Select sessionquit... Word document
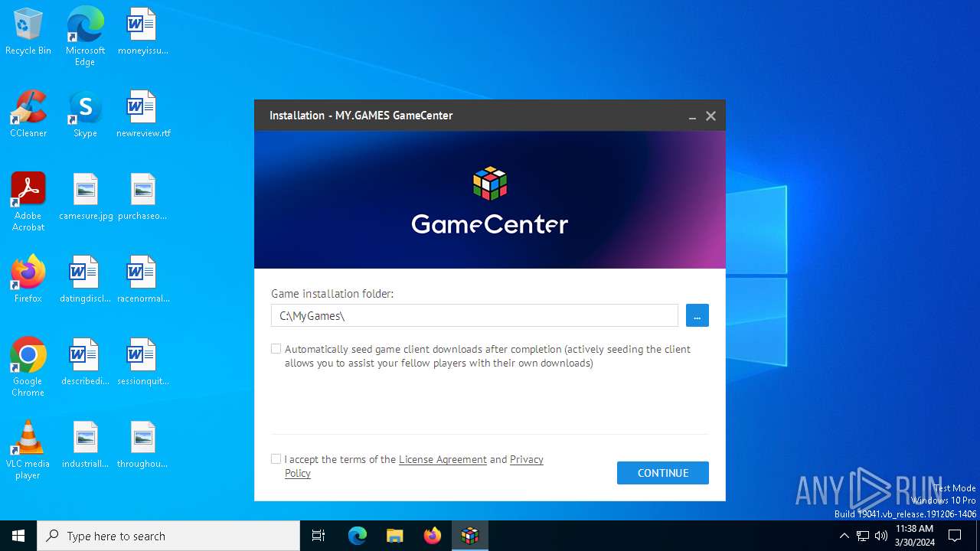Image resolution: width=980 pixels, height=551 pixels. 142,363
